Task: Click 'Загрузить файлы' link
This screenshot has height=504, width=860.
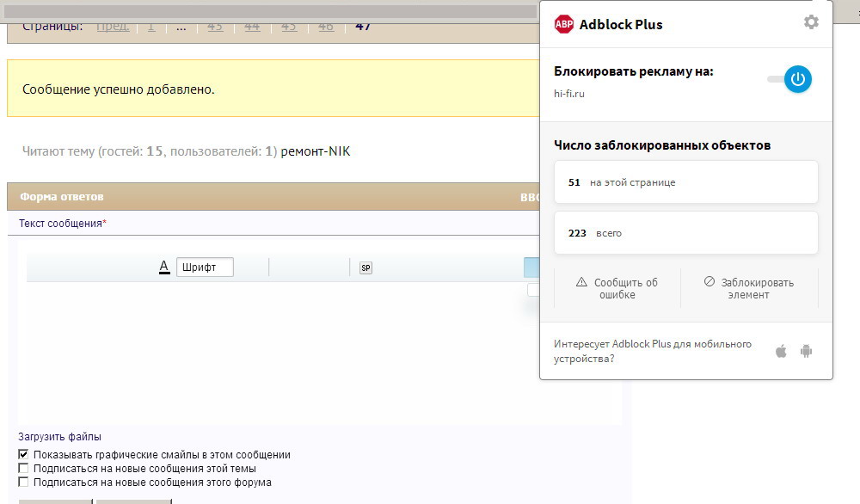Action: (x=59, y=436)
